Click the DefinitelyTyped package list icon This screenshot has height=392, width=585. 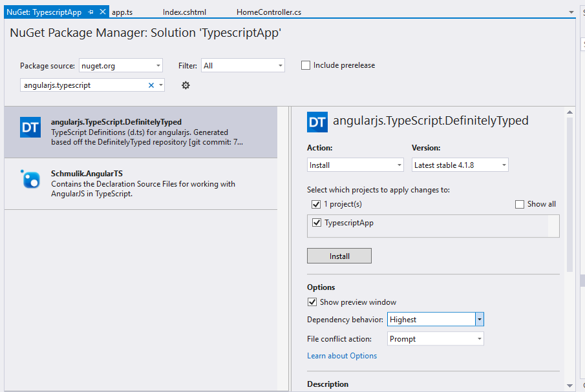pyautogui.click(x=30, y=127)
